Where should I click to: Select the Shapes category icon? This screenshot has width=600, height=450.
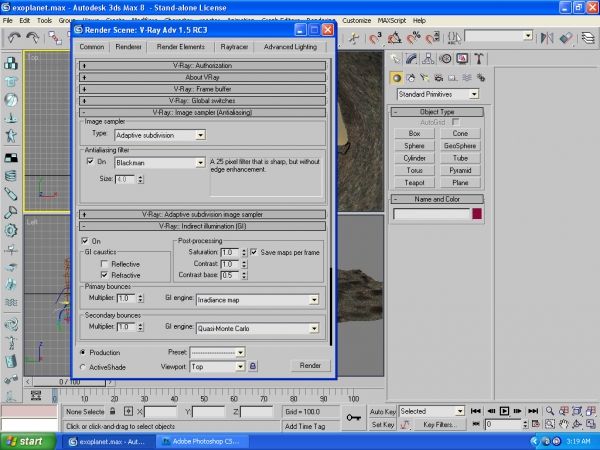[x=411, y=78]
